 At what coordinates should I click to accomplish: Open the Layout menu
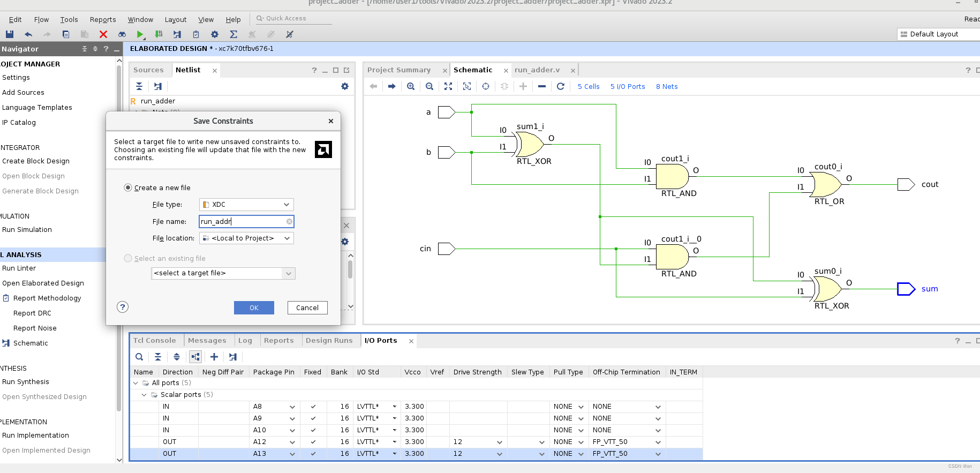click(x=176, y=19)
